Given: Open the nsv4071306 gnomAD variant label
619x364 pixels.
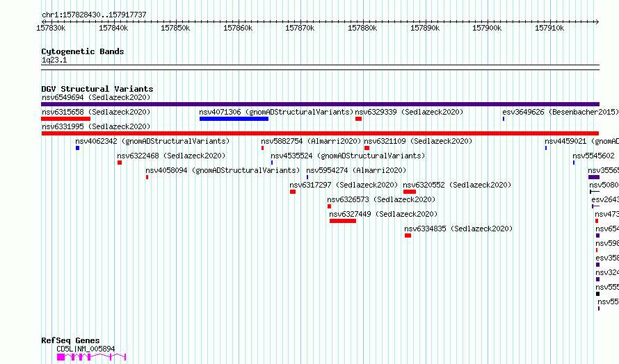Looking at the screenshot, I should point(276,112).
